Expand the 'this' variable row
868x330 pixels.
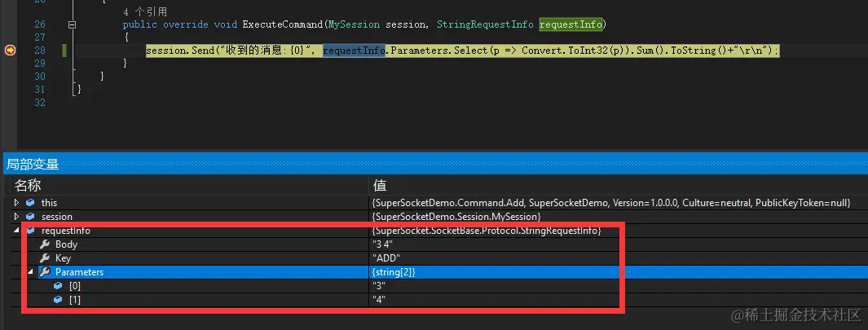[16, 203]
